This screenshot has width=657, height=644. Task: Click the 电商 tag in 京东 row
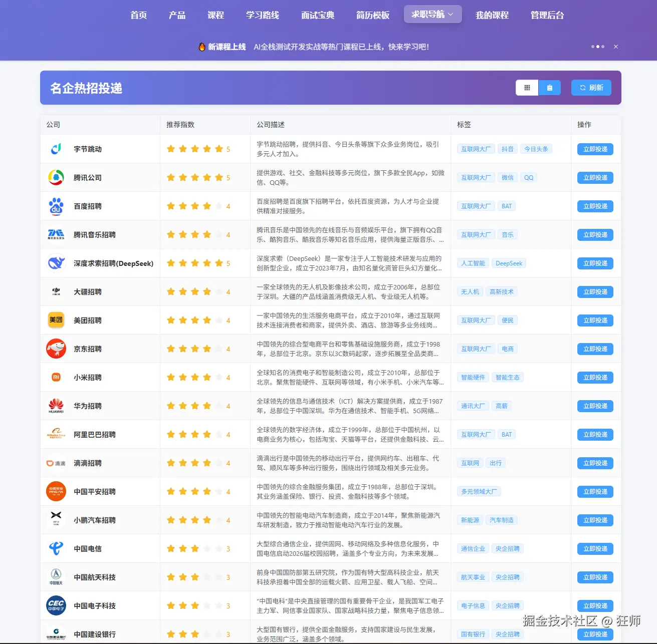pos(508,349)
